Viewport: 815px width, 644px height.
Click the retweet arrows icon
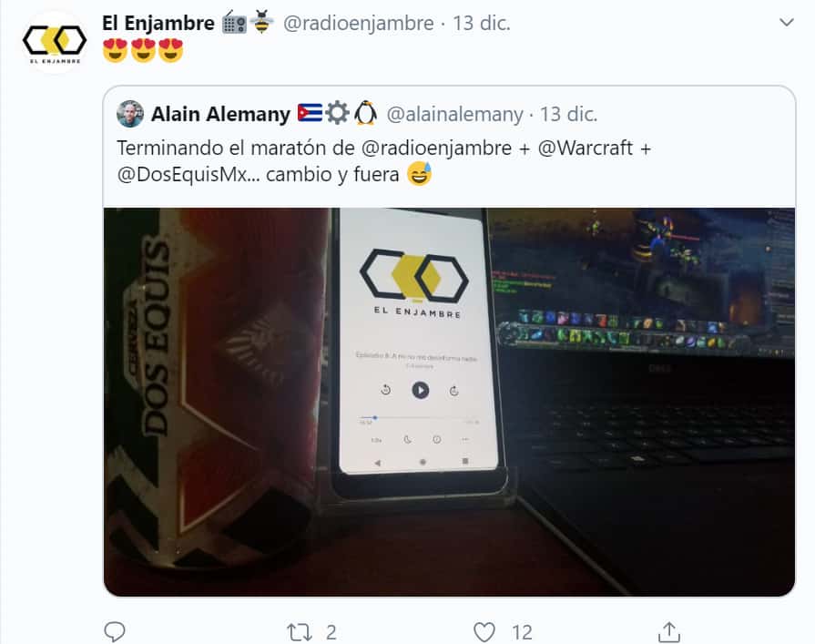(x=300, y=632)
